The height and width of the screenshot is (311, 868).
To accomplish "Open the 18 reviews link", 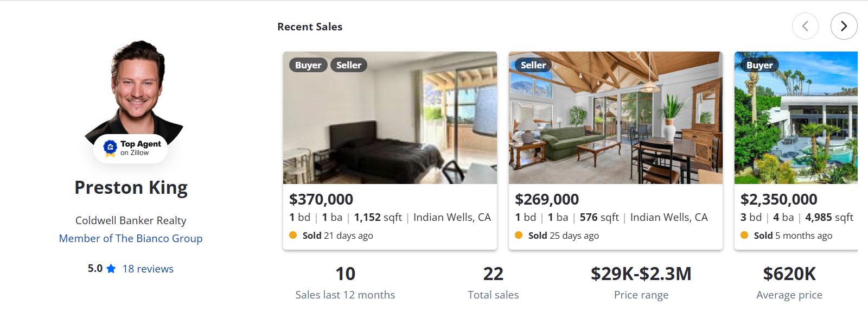I will tap(148, 269).
